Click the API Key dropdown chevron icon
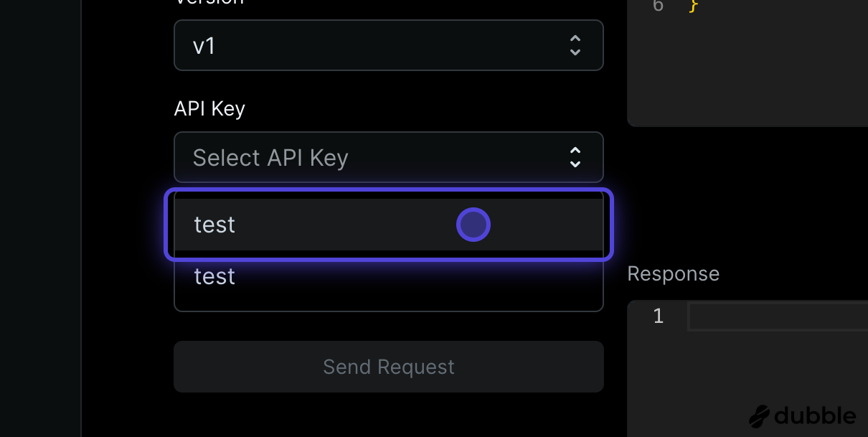This screenshot has height=437, width=868. click(575, 157)
